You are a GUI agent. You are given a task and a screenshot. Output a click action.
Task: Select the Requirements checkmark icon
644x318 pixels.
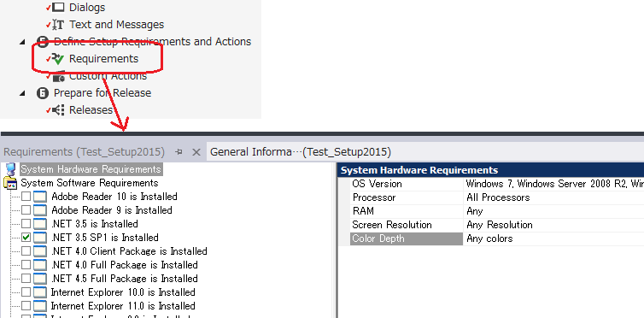(x=58, y=59)
